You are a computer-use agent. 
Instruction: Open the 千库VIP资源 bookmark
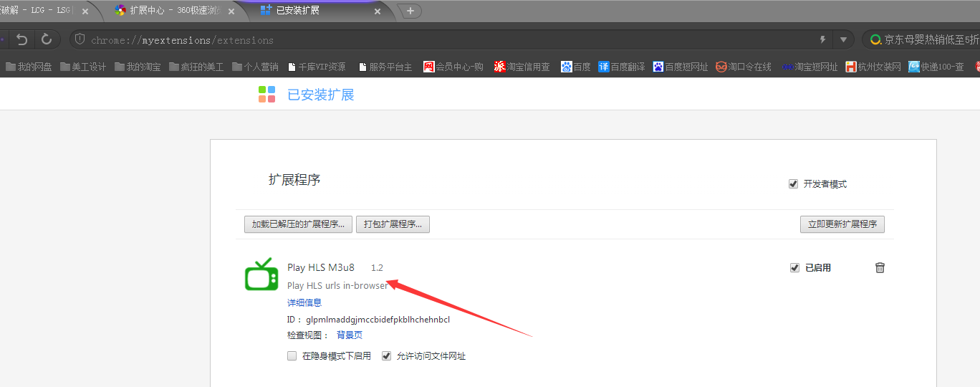[317, 67]
